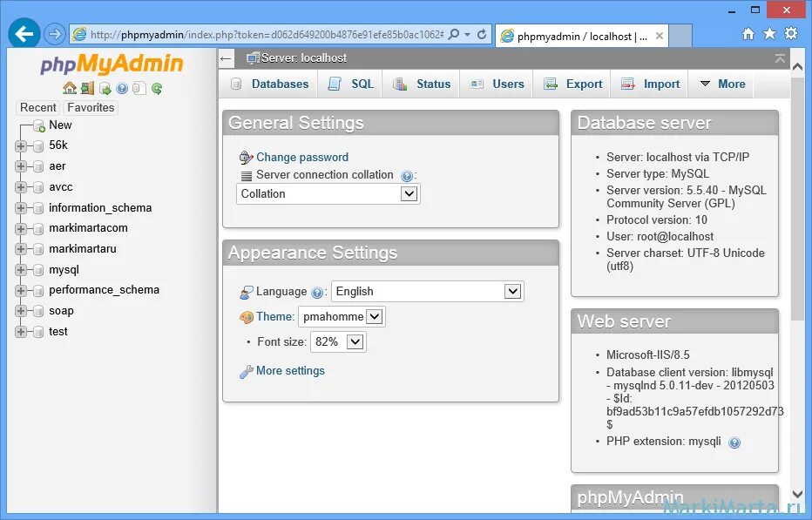This screenshot has height=520, width=812.
Task: Click the Refresh icon in the address bar
Action: click(x=482, y=34)
